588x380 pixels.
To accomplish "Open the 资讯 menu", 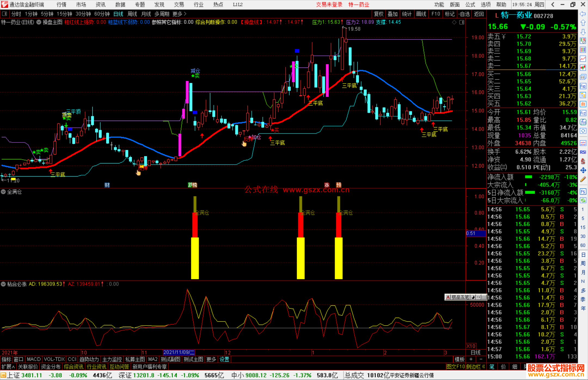I will point(101,4).
